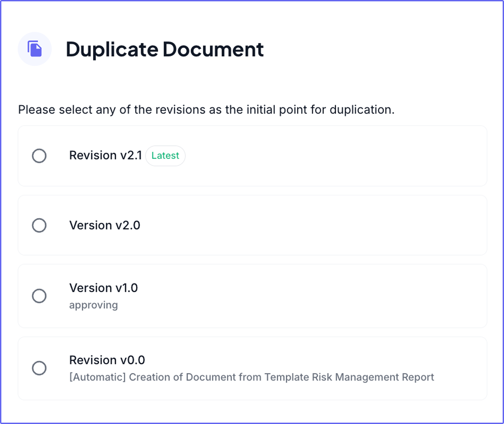Choose the latest revision as duplication point
Viewport: 504px width, 424px height.
39,156
